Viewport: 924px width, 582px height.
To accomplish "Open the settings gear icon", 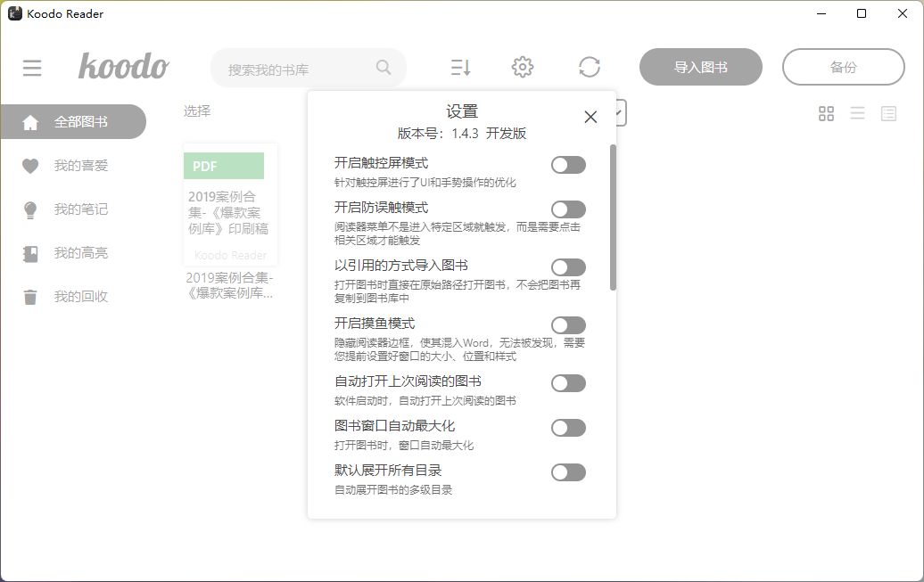I will tap(522, 66).
